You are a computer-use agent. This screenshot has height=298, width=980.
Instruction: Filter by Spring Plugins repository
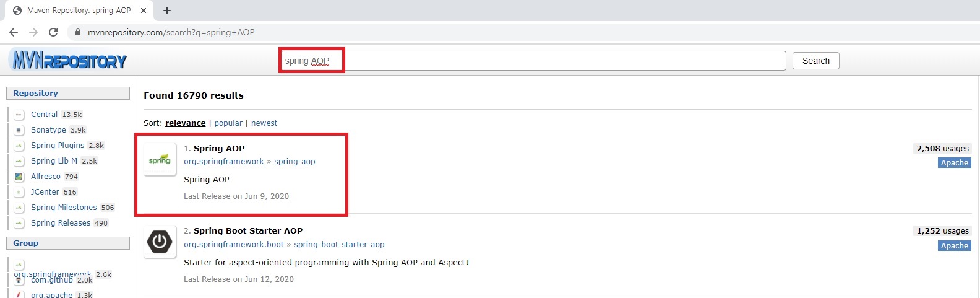[x=58, y=146]
